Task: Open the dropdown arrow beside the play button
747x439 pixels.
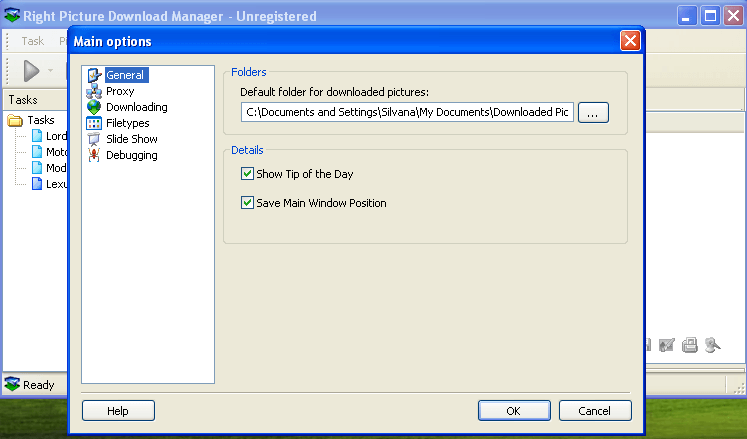Action: 50,71
